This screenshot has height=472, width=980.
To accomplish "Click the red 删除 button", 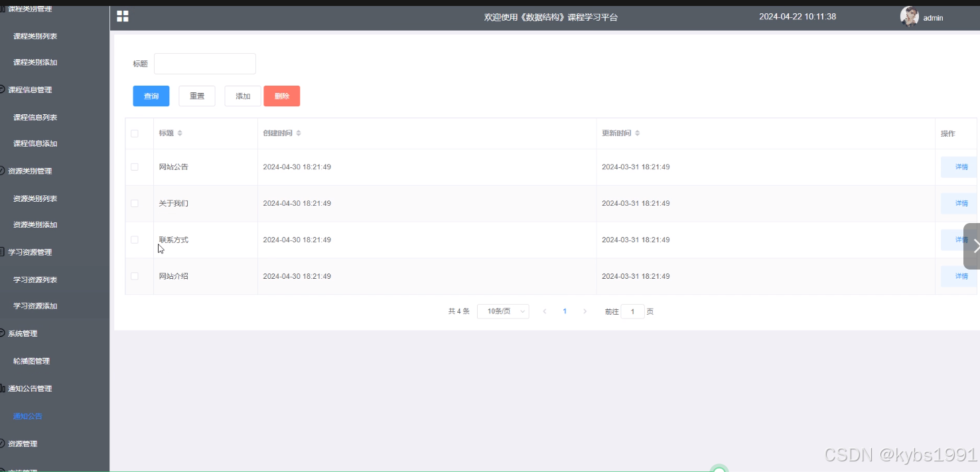I will click(x=282, y=96).
